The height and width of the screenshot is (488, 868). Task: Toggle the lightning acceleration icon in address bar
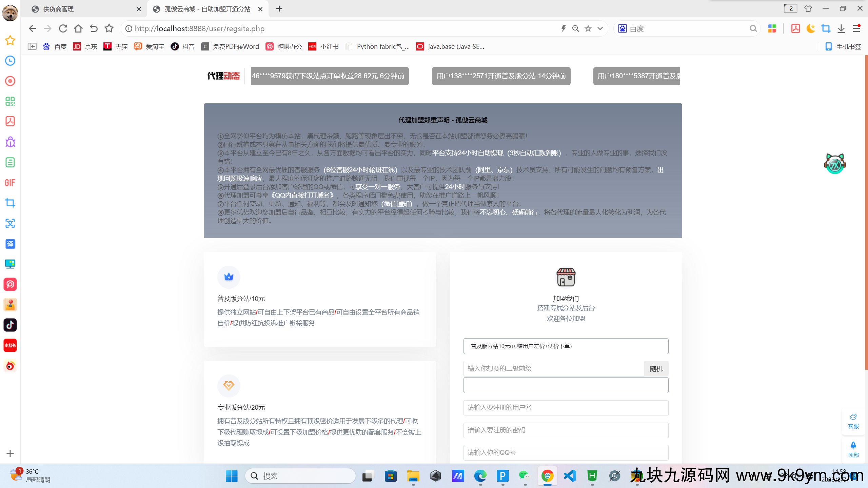pyautogui.click(x=563, y=28)
